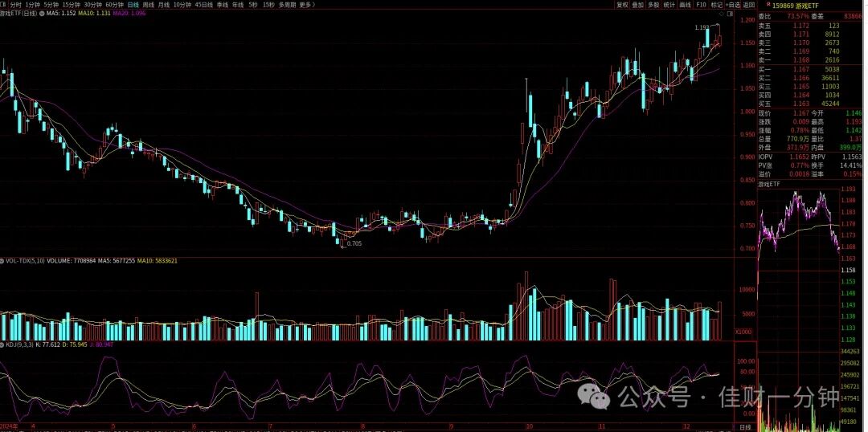Click the 日线 label at bottom right
Screen dimensions: 868x432
point(746,427)
